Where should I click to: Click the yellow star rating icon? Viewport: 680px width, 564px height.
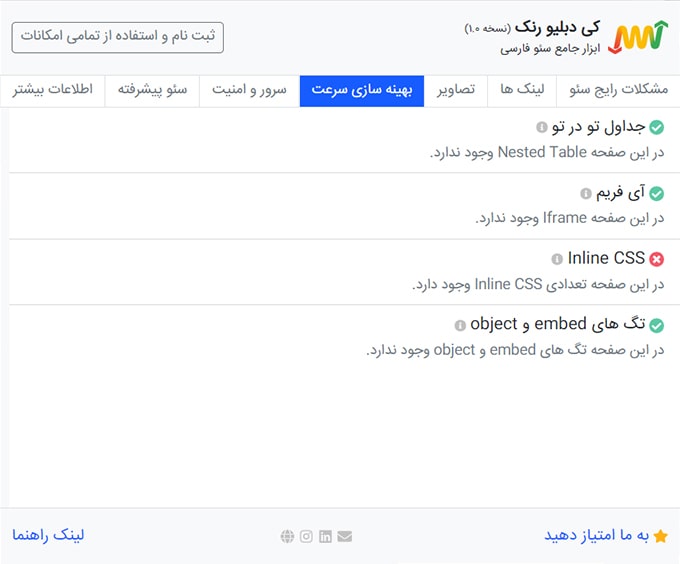pos(660,536)
